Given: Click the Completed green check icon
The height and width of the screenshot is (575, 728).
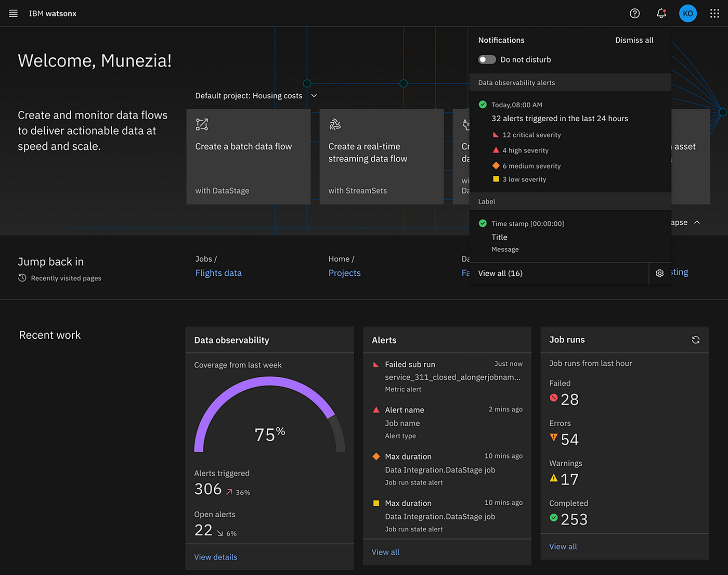Looking at the screenshot, I should click(x=554, y=518).
